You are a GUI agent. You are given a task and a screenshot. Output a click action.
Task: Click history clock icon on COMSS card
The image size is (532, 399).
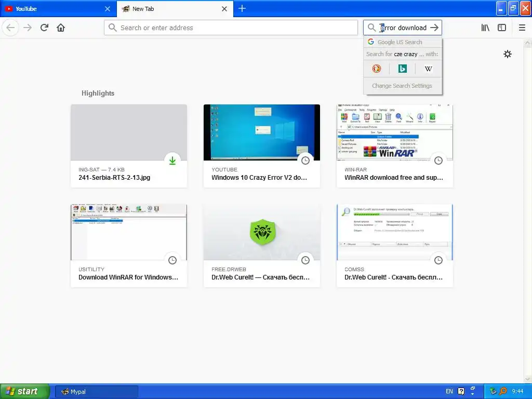coord(438,260)
